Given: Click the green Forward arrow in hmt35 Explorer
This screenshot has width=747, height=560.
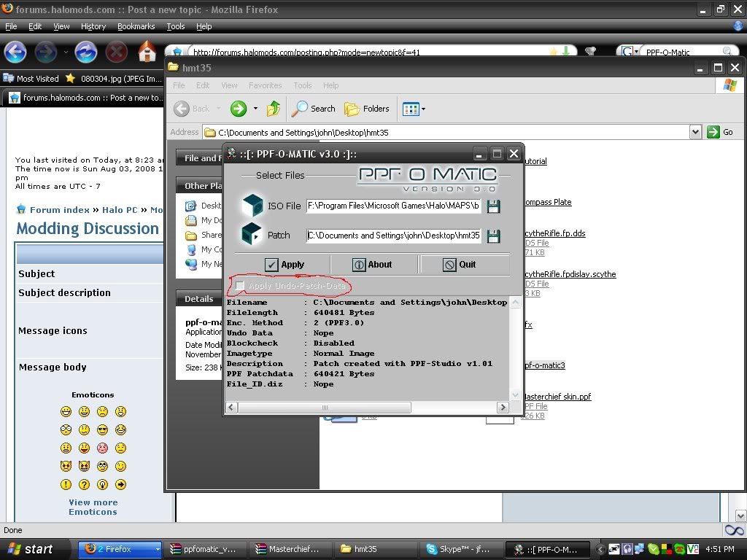Looking at the screenshot, I should [239, 109].
